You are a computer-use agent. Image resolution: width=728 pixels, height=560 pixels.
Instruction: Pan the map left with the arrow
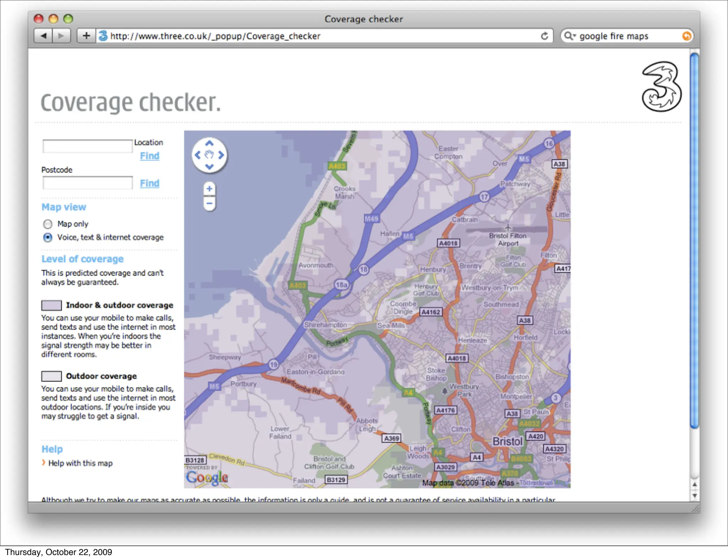(x=198, y=155)
